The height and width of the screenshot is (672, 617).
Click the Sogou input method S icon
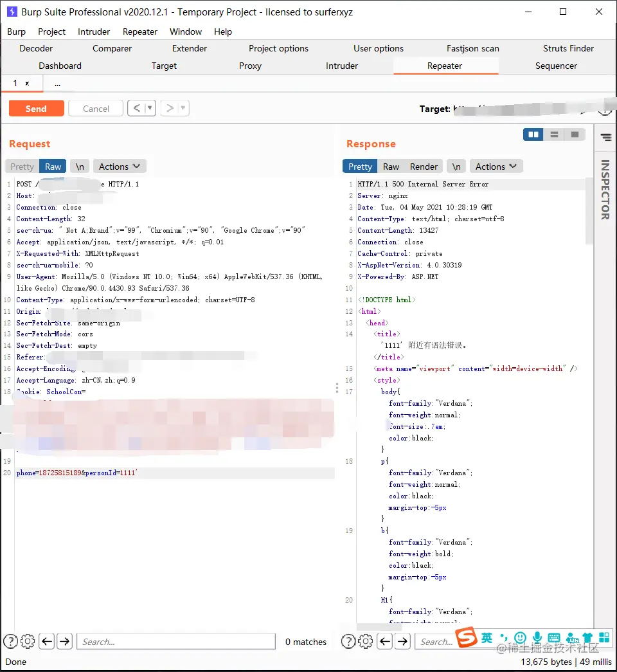[467, 637]
